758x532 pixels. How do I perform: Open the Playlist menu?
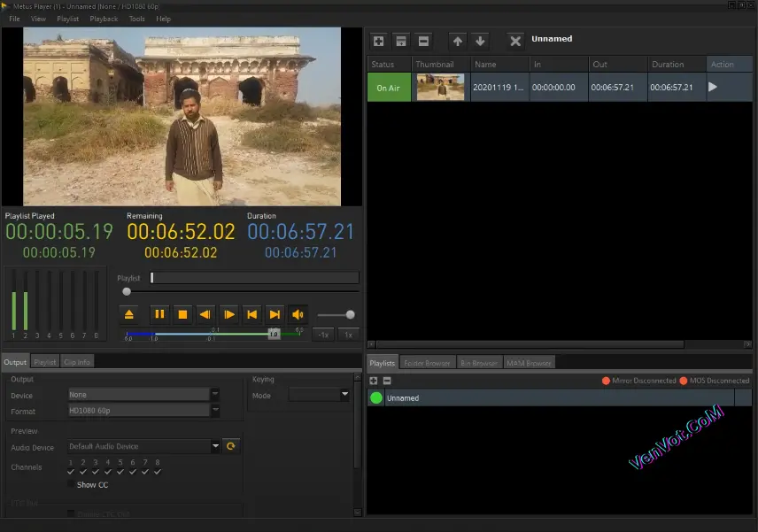(67, 19)
